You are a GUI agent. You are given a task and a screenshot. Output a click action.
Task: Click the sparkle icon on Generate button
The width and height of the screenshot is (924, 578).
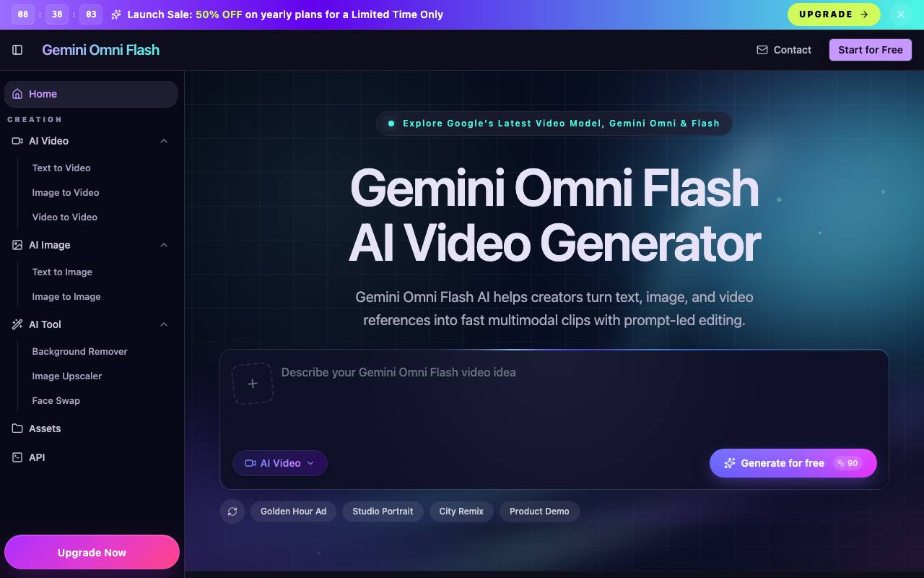click(x=730, y=463)
